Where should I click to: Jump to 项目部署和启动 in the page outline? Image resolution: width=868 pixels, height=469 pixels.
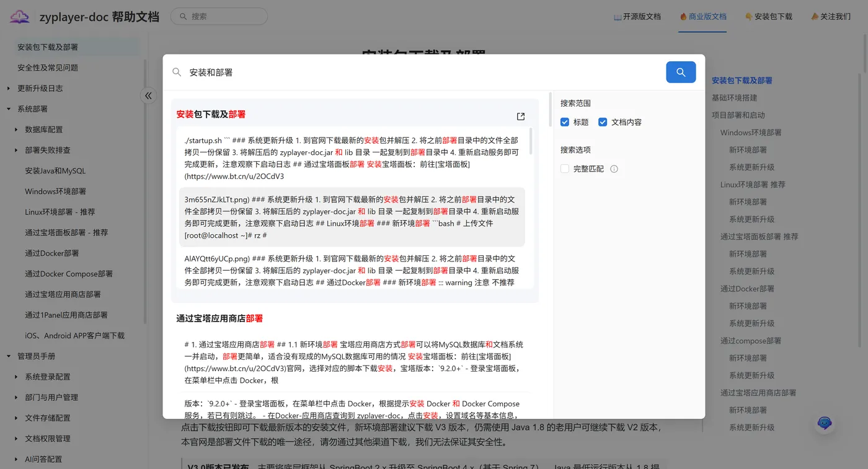pos(738,115)
